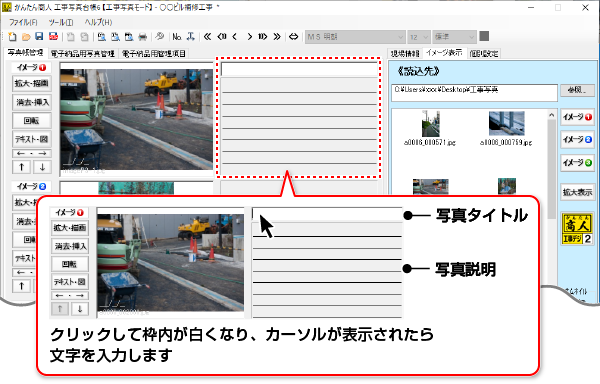Click イメージ 1 button in right panel
Image resolution: width=600 pixels, height=384 pixels.
pos(577,117)
